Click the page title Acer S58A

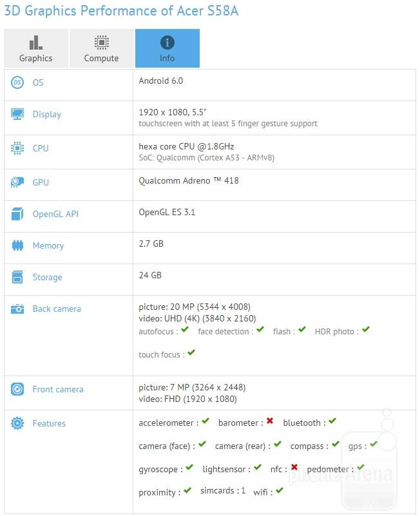[x=207, y=11]
